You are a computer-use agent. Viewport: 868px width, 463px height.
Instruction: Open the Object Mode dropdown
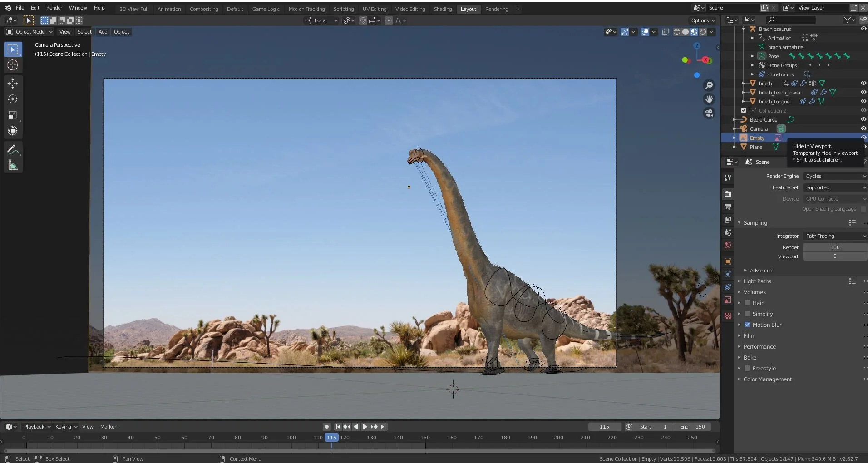[x=30, y=32]
